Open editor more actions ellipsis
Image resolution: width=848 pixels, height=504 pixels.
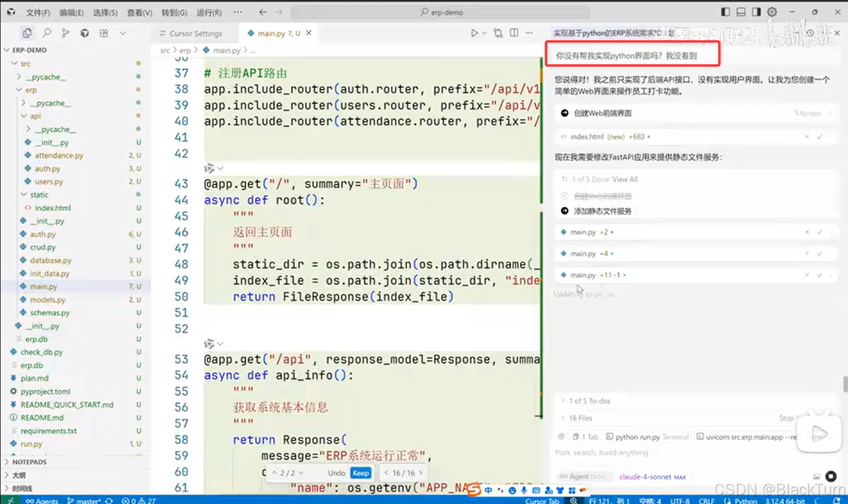click(x=529, y=33)
